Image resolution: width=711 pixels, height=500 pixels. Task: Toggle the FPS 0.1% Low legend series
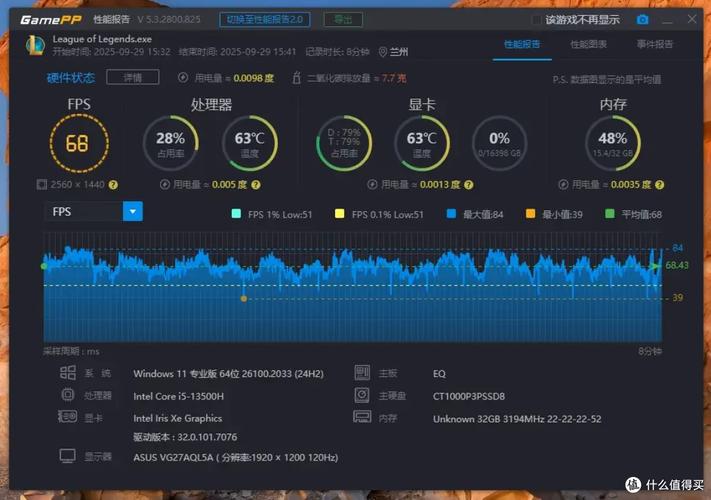click(340, 214)
